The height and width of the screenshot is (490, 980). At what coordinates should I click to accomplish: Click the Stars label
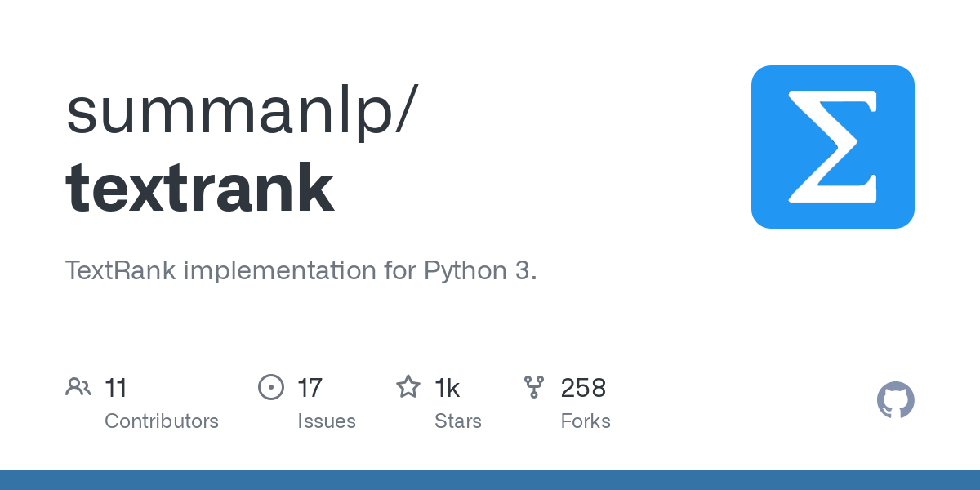point(458,421)
